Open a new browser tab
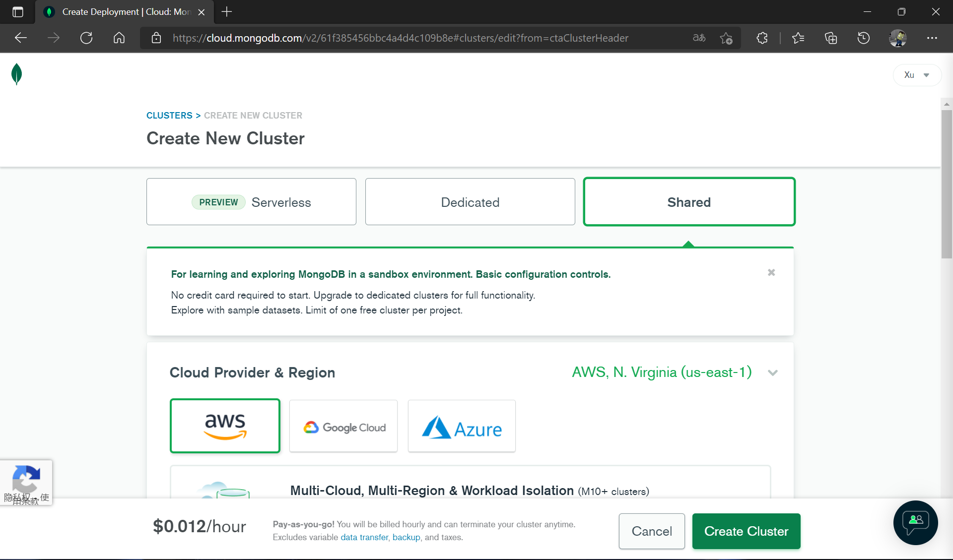This screenshot has width=953, height=560. (227, 12)
